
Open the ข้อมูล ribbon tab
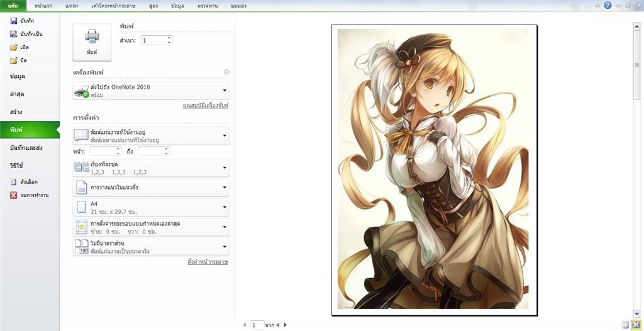177,6
